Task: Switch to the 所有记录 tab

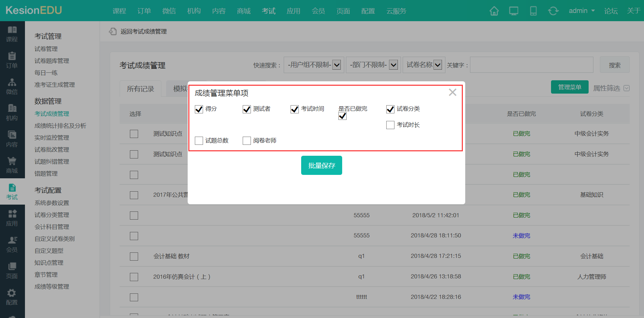Action: 140,89
